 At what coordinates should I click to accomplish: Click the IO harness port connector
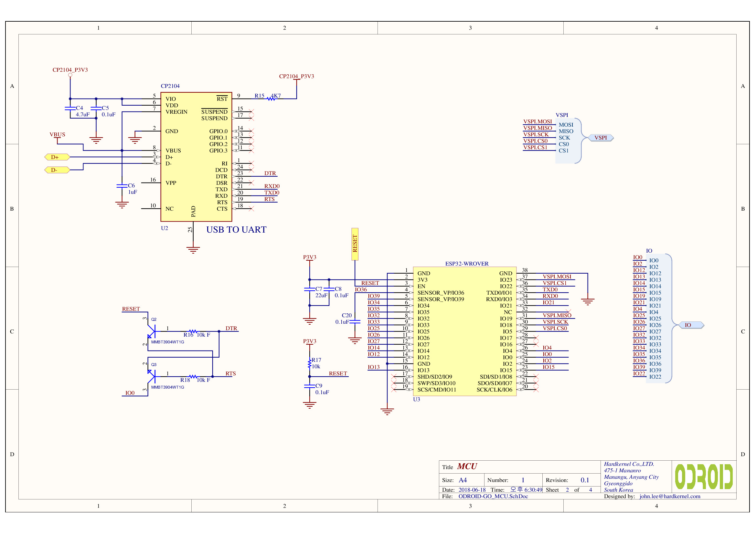click(691, 325)
